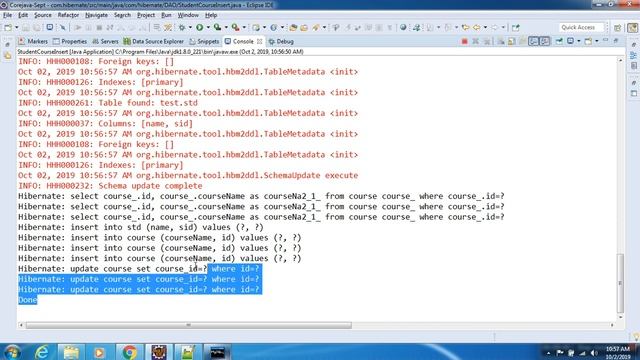Open the Open Console dropdown arrow

click(596, 41)
